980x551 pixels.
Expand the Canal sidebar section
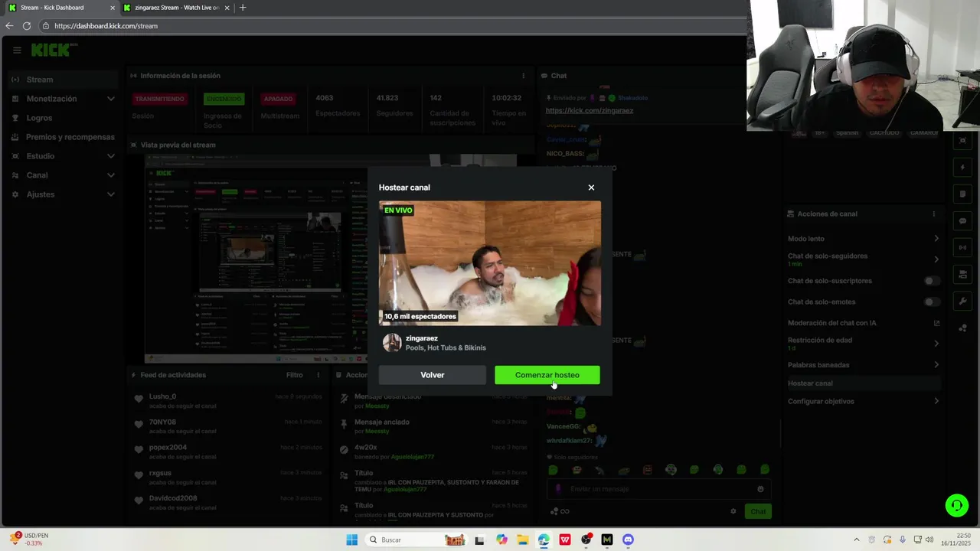[x=63, y=175]
